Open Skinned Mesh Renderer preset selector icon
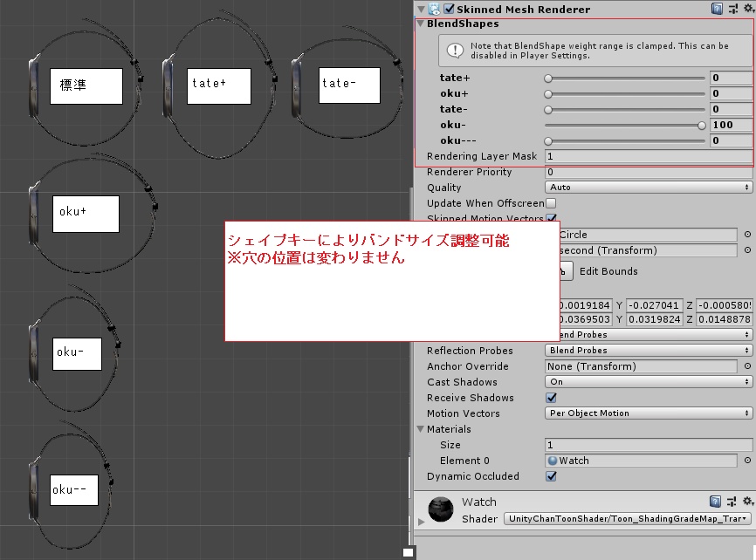The width and height of the screenshot is (756, 560). [732, 9]
